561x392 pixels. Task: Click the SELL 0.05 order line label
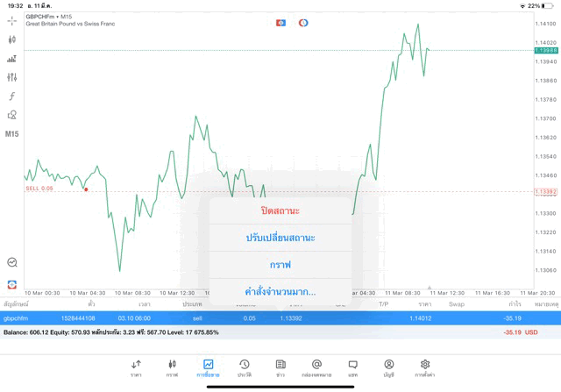coord(39,189)
